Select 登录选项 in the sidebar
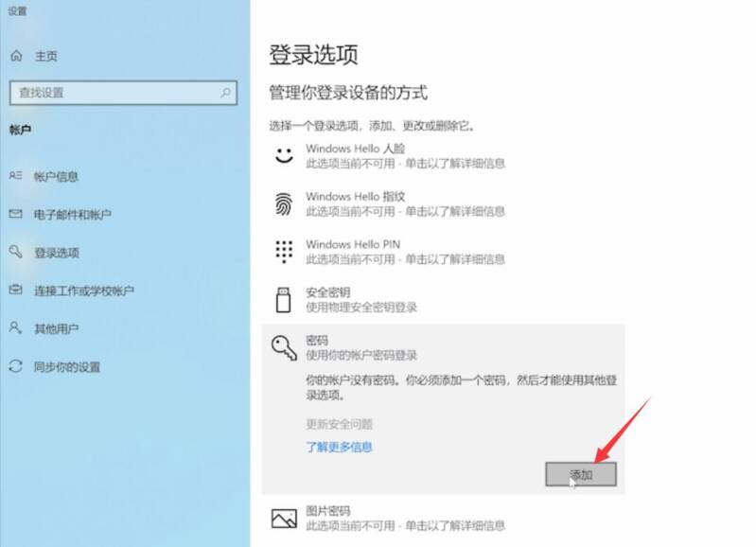Viewport: 756px width, 547px height. coord(57,253)
